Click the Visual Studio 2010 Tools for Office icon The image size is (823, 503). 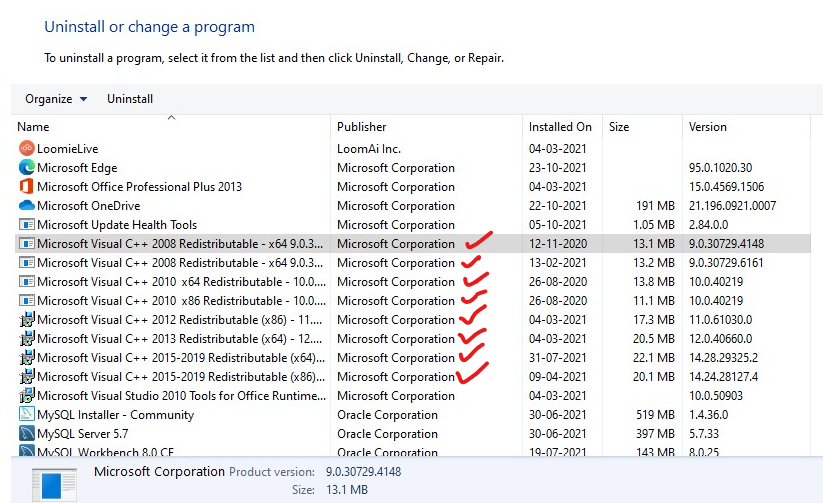(27, 395)
